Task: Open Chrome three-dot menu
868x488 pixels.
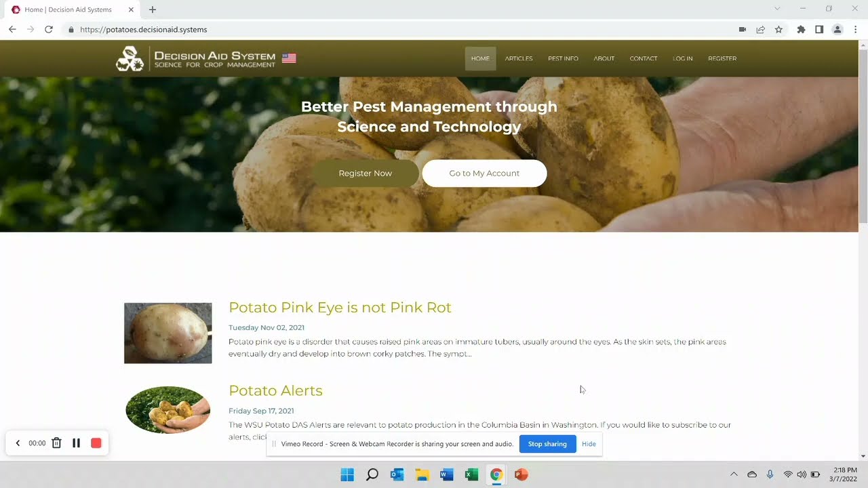Action: (x=856, y=29)
